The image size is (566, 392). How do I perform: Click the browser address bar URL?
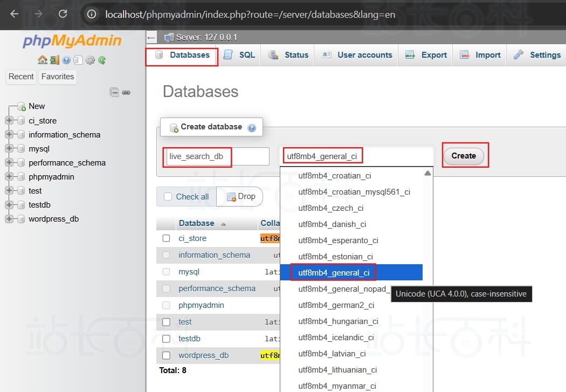250,15
